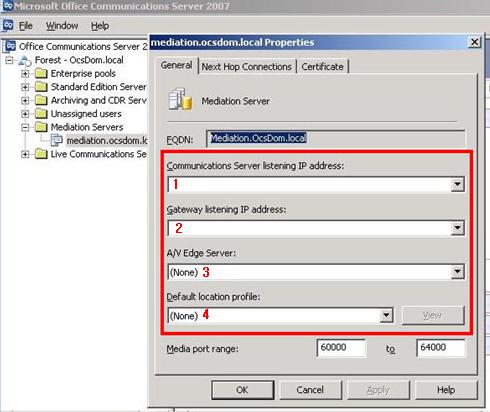Click the Archiving and CDR folder icon
The width and height of the screenshot is (490, 412).
tap(41, 100)
